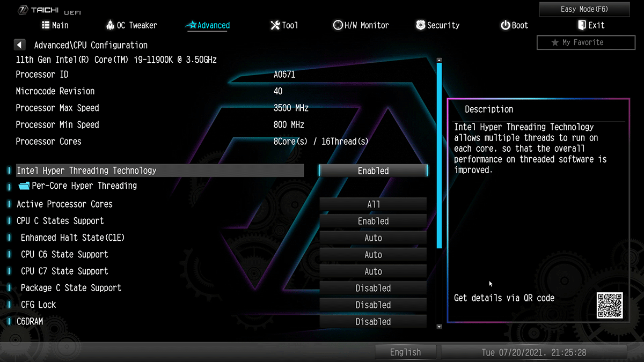Screen dimensions: 644x362
Task: Select the CPU C States Support label
Action: [x=60, y=221]
